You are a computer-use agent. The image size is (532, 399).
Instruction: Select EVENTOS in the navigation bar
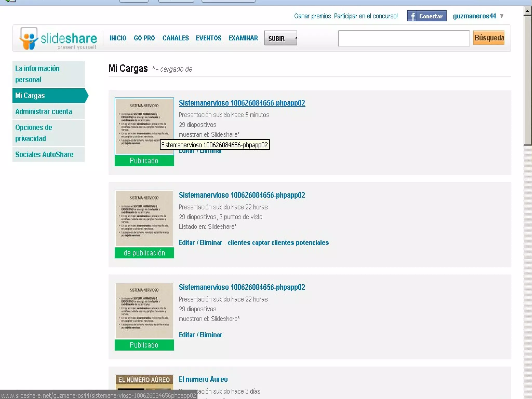[208, 38]
